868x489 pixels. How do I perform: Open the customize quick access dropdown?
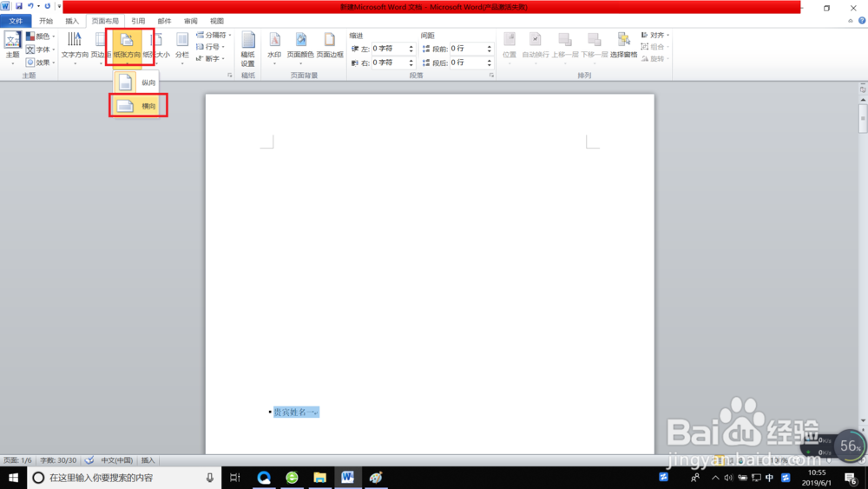tap(59, 7)
